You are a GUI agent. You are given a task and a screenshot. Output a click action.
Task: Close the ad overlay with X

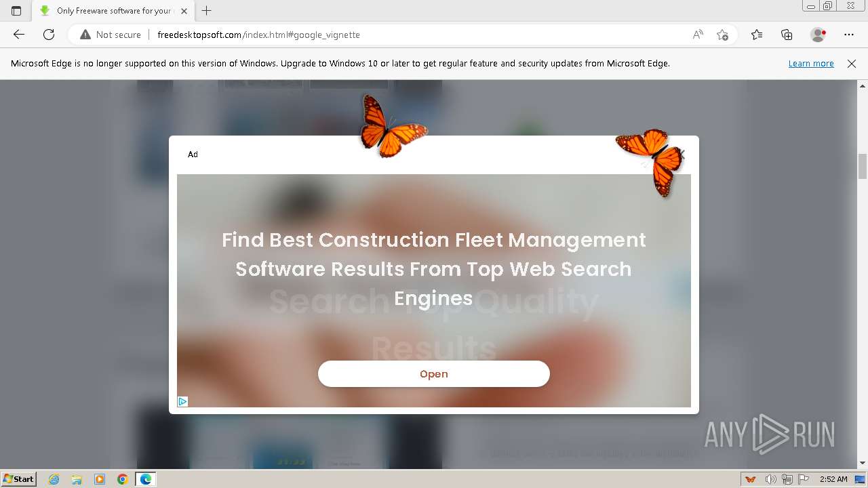click(681, 155)
